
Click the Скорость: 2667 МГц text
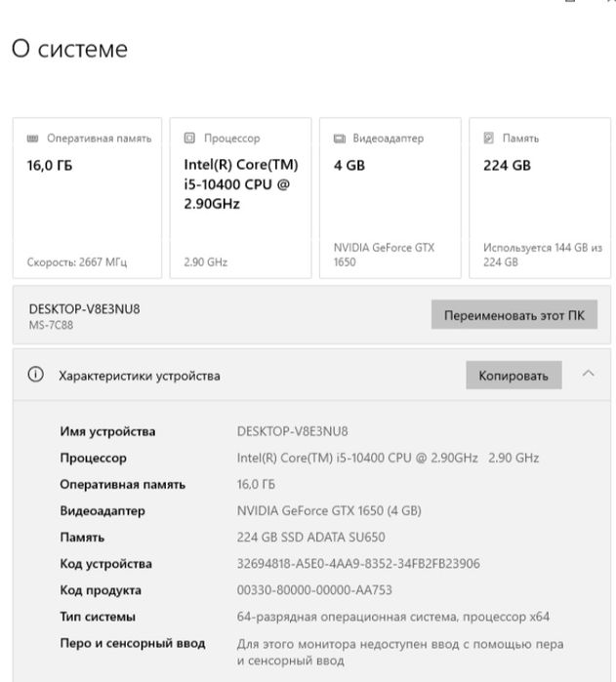click(x=77, y=262)
